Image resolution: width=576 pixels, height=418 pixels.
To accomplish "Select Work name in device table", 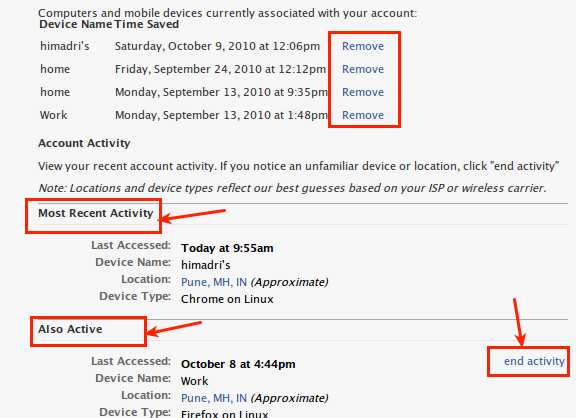I will [x=54, y=115].
